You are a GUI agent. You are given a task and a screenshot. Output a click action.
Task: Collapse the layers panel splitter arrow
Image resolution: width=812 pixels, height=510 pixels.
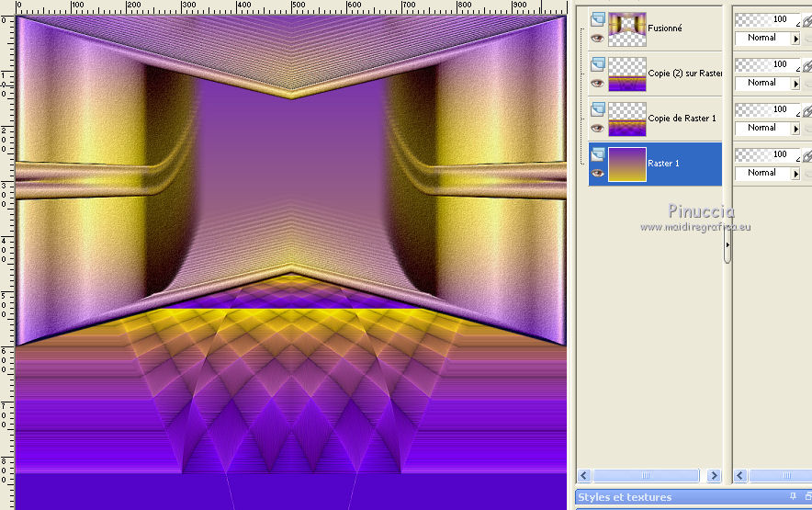tap(727, 246)
